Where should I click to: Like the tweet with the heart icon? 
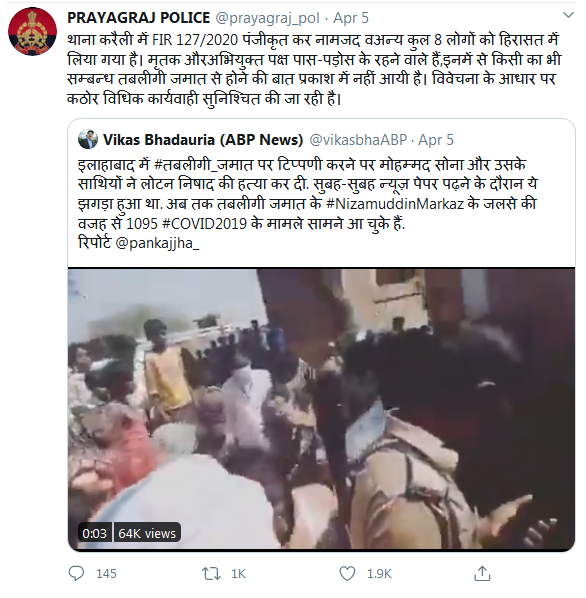(x=347, y=574)
